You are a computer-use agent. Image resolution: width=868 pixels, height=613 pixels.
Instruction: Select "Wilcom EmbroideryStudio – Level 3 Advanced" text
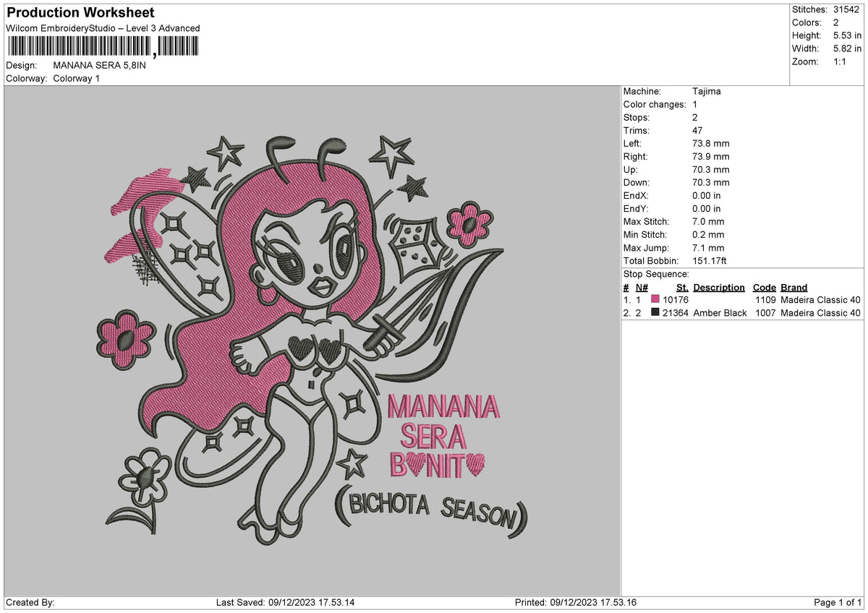coord(103,28)
